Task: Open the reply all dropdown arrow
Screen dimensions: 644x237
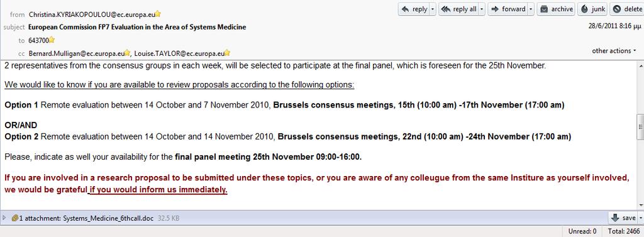Action: coord(482,9)
